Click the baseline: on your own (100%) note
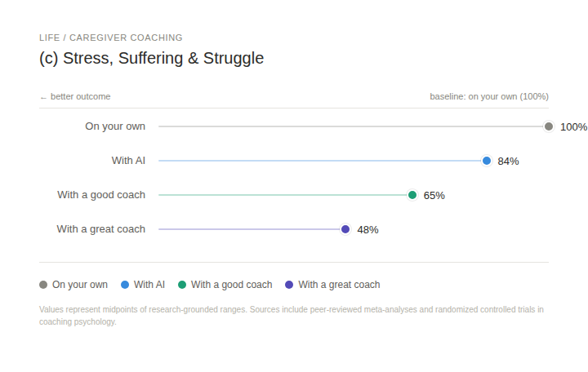The width and height of the screenshot is (588, 372). (489, 96)
